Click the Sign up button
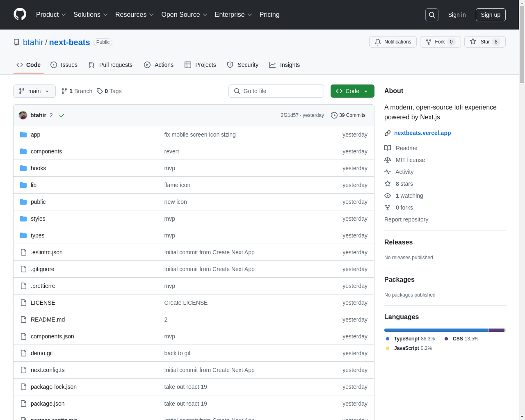This screenshot has height=420, width=525. pos(491,15)
